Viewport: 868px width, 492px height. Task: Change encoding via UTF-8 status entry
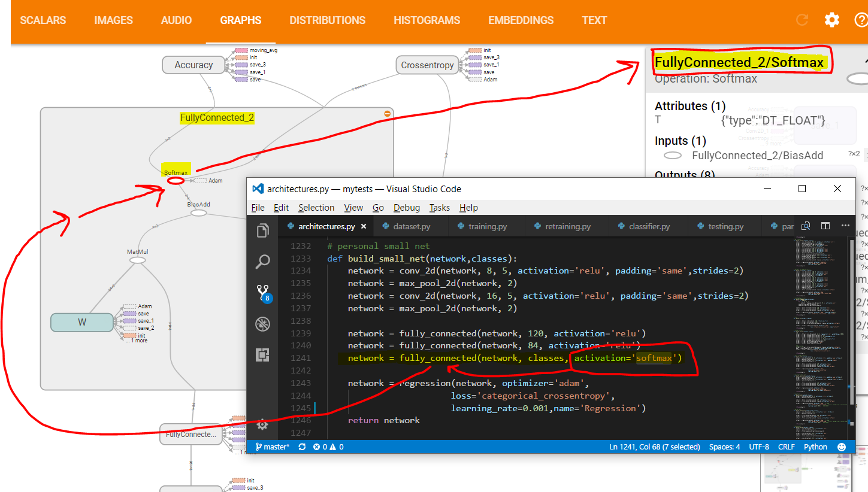click(759, 447)
